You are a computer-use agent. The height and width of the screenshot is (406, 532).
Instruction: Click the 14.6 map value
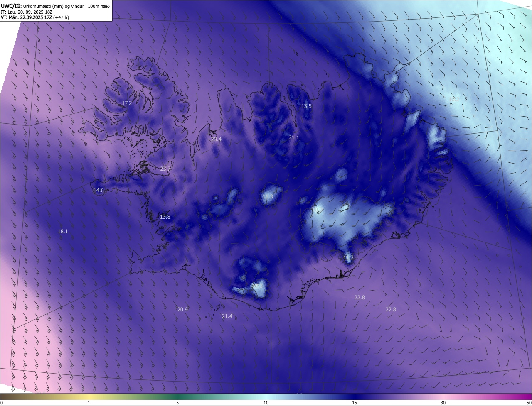click(99, 190)
